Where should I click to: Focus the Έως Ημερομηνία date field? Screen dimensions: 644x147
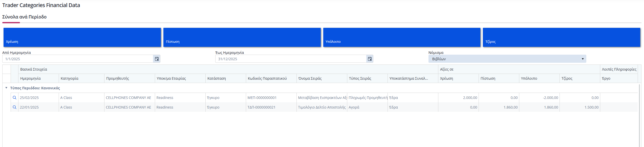coord(291,59)
